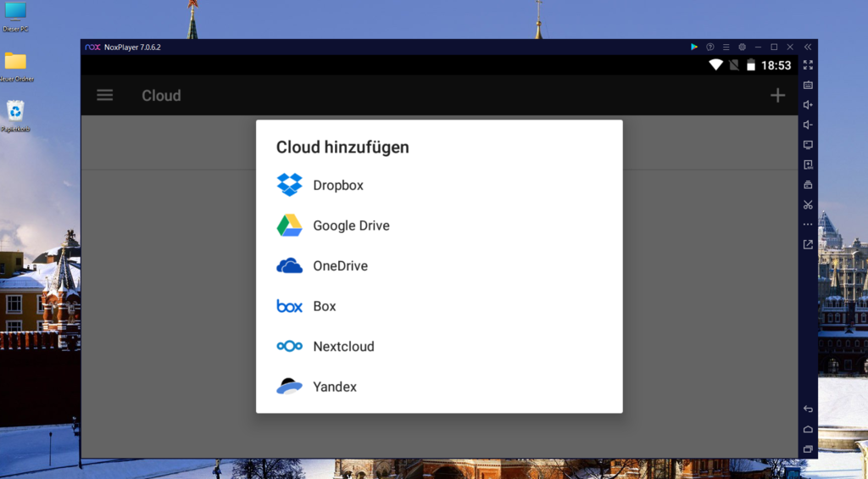
Task: Select the Box cloud service
Action: point(439,306)
